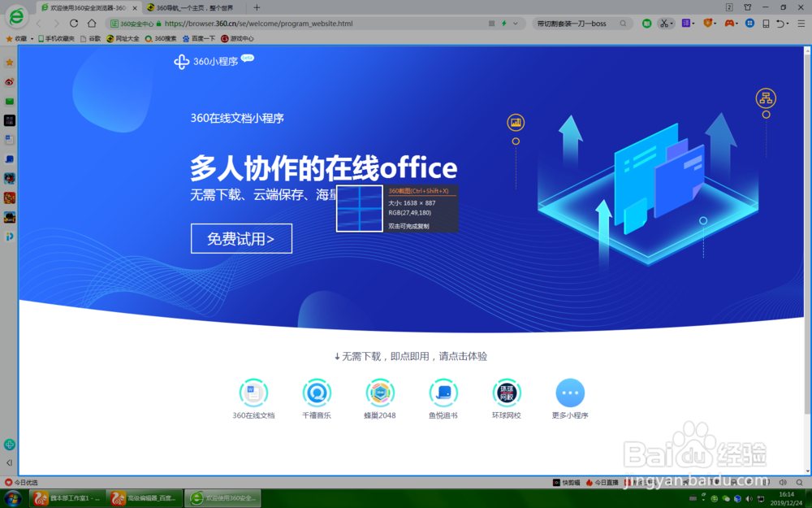Open the sidebar green mail icon

click(x=9, y=101)
